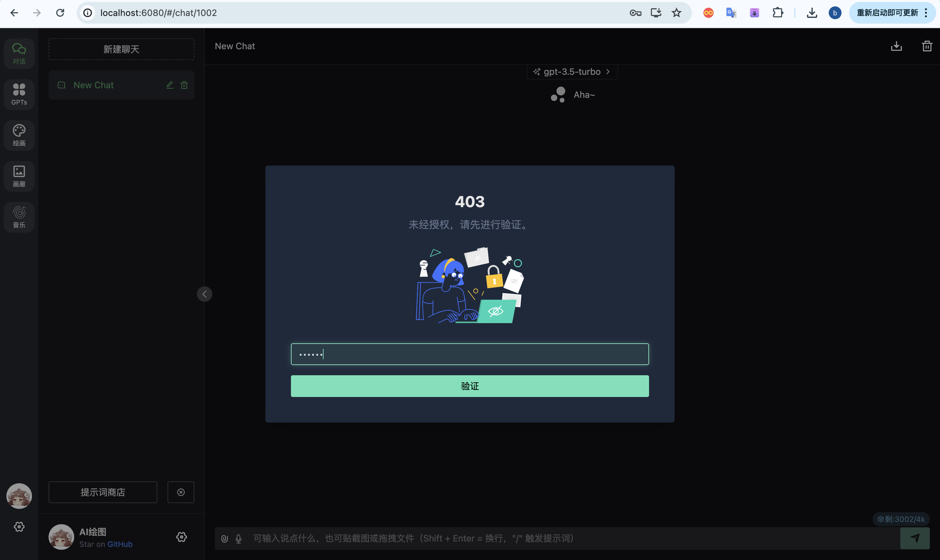Expand the gpt-3.5-turbo model selector

(572, 72)
